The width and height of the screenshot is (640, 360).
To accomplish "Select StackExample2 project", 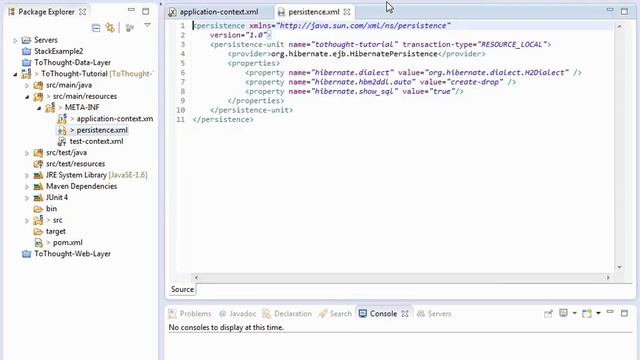I will [x=58, y=51].
